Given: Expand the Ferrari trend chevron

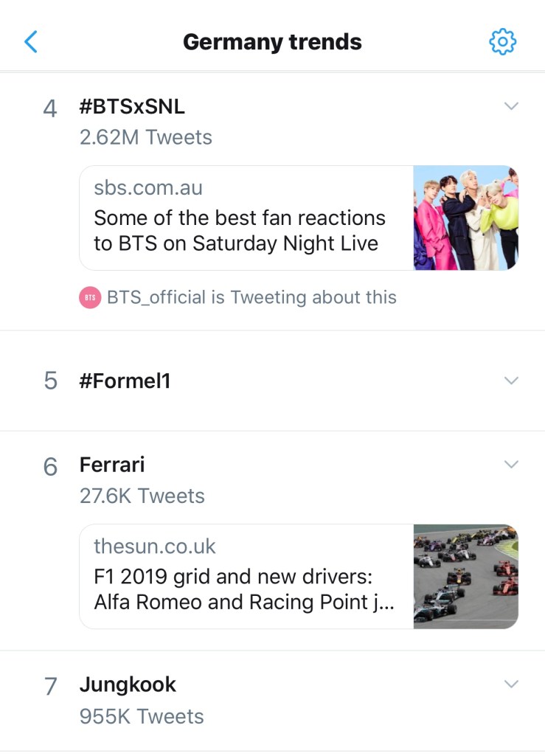Looking at the screenshot, I should coord(510,465).
